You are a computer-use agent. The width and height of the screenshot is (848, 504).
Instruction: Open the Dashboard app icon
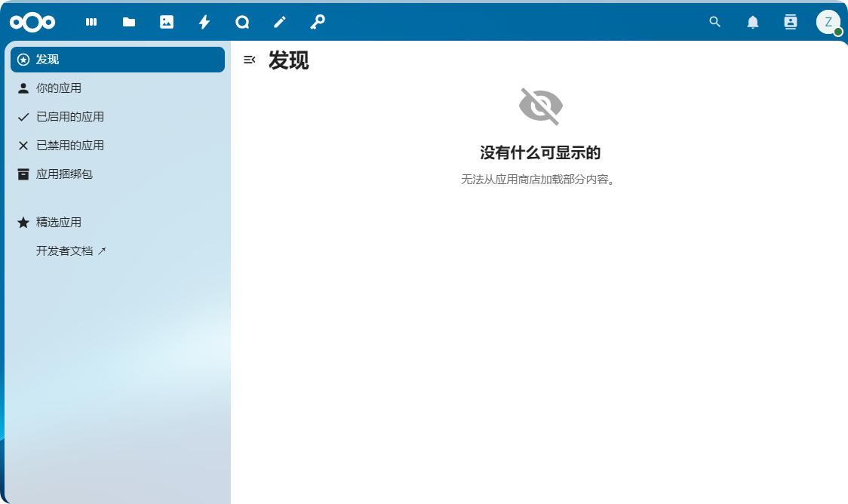point(91,23)
